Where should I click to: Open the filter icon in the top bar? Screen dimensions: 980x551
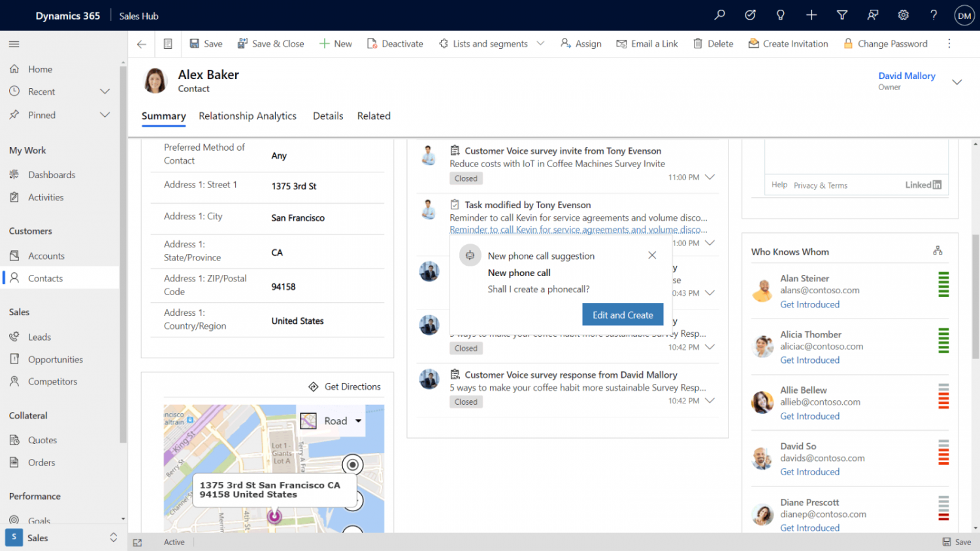pos(841,14)
